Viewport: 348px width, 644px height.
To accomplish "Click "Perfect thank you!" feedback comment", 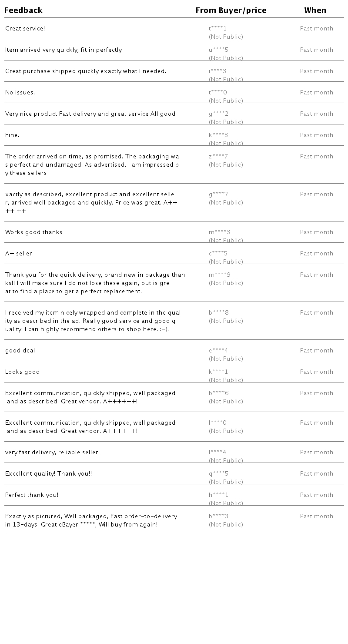I will pos(32,495).
